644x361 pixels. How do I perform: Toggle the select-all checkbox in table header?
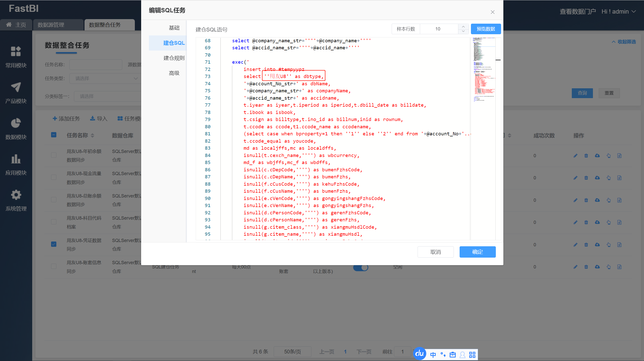click(54, 135)
